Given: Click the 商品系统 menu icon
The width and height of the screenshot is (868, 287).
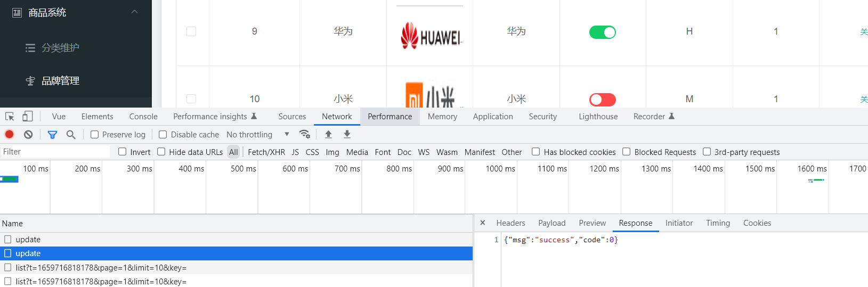Looking at the screenshot, I should pos(17,12).
